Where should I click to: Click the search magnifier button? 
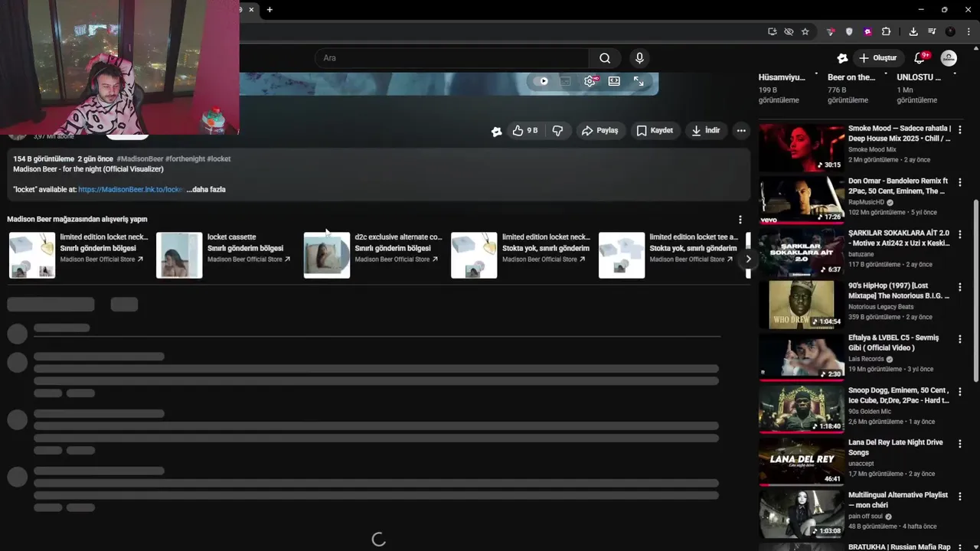(x=605, y=58)
